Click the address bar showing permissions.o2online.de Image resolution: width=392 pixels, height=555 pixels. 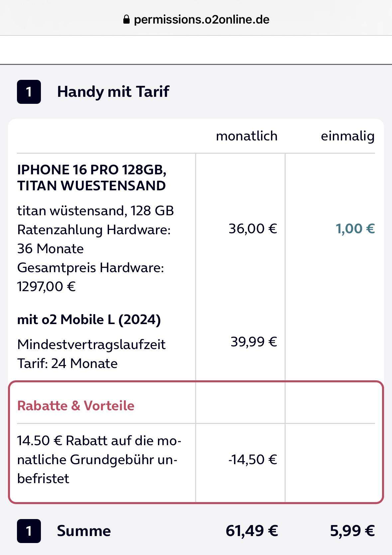pos(201,19)
